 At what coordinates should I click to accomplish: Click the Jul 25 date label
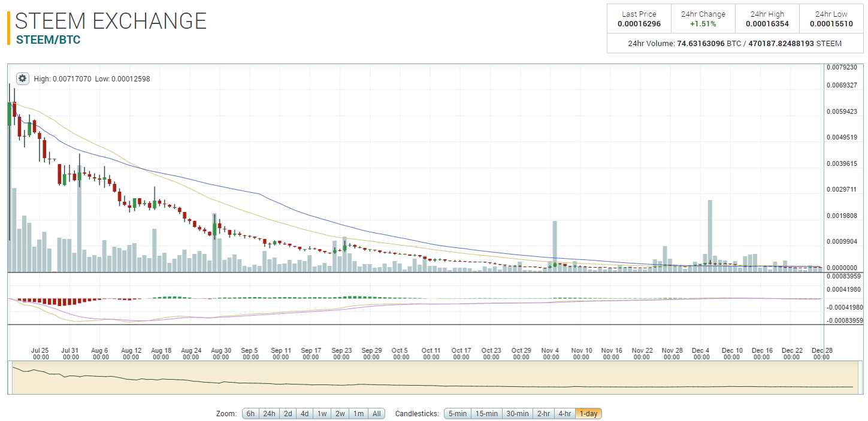[x=40, y=353]
